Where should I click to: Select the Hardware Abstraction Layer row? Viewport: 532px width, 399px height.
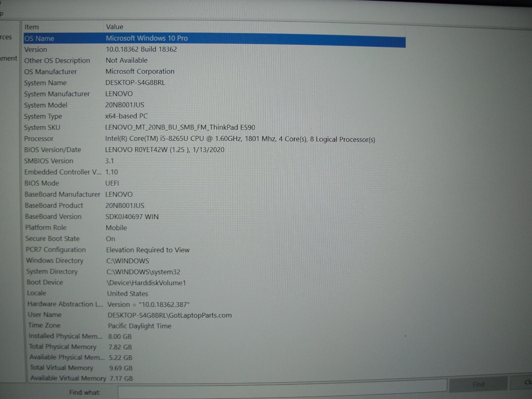click(x=214, y=304)
